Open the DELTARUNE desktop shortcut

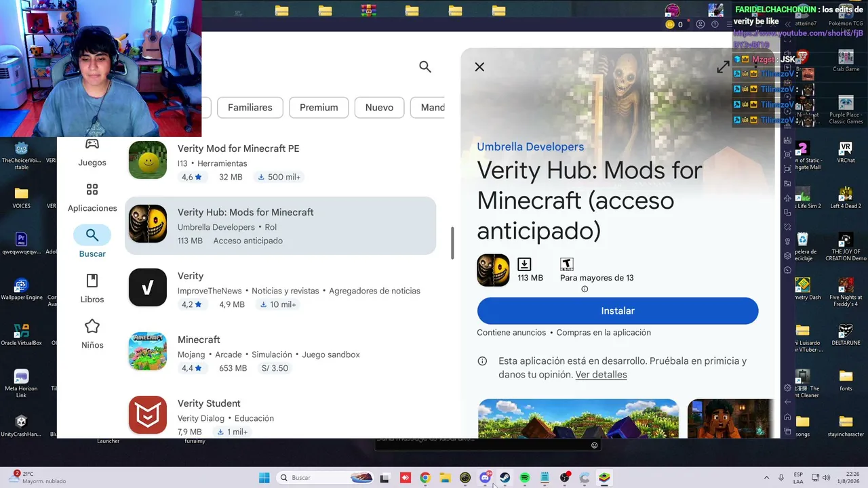pos(846,334)
